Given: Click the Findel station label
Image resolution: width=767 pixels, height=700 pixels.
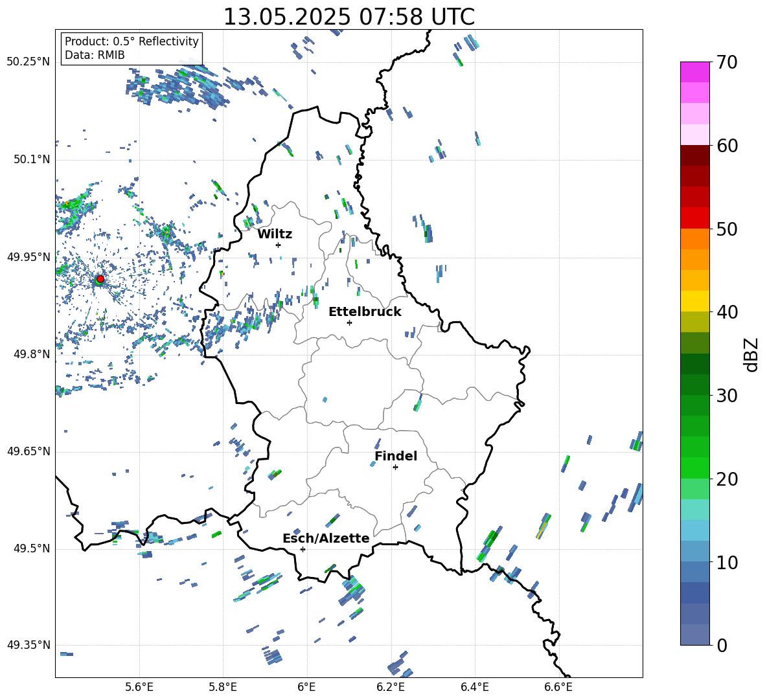Looking at the screenshot, I should [396, 456].
